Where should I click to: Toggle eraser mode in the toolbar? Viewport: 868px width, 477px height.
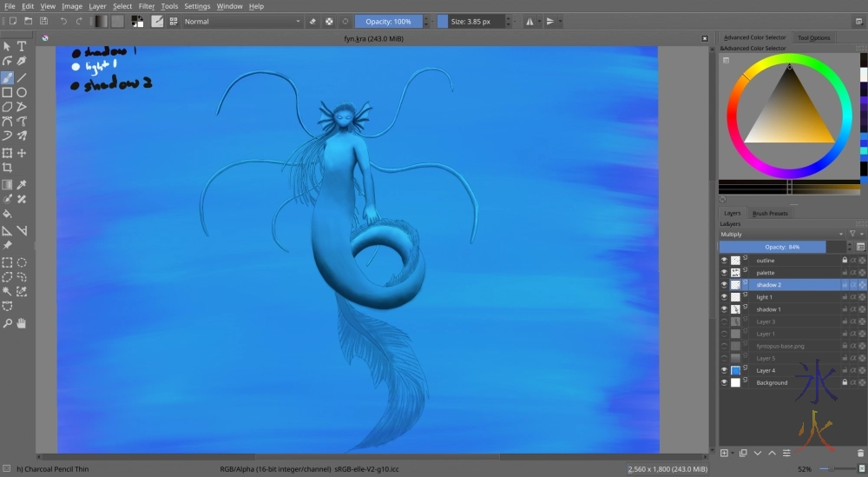click(312, 21)
